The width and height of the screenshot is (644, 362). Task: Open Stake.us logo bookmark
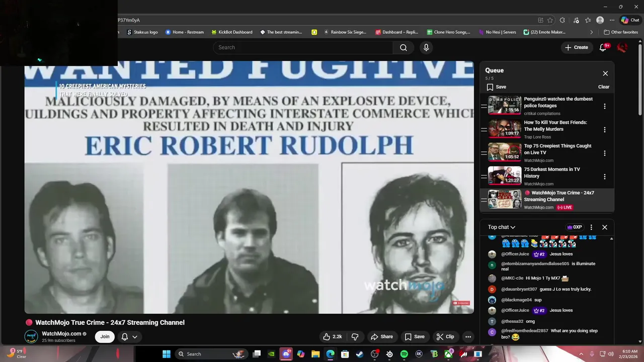(142, 32)
